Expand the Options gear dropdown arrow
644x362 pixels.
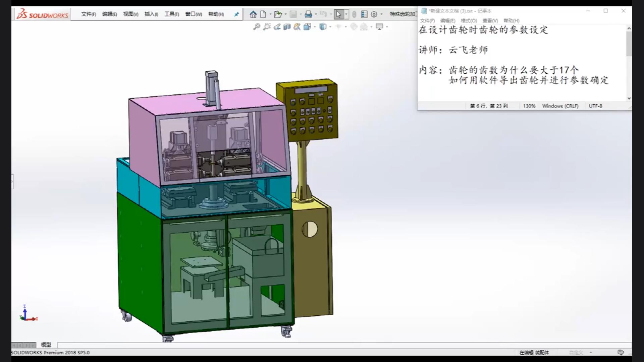click(x=381, y=14)
